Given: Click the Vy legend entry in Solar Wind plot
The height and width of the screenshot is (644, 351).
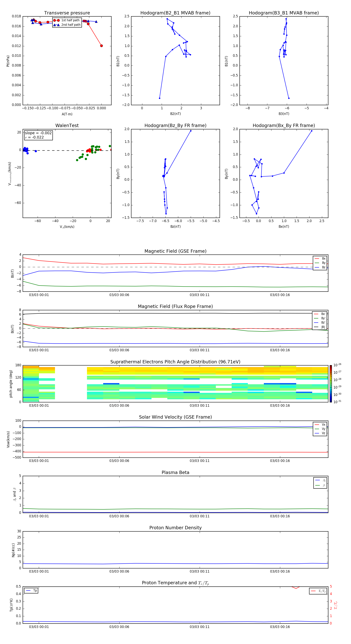Looking at the screenshot, I should pyautogui.click(x=320, y=429).
